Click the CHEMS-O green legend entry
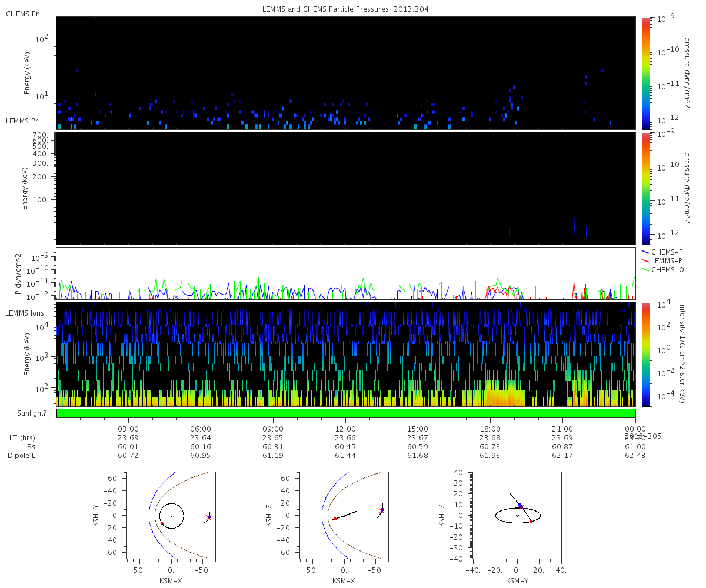Image resolution: width=706 pixels, height=588 pixels. (663, 269)
